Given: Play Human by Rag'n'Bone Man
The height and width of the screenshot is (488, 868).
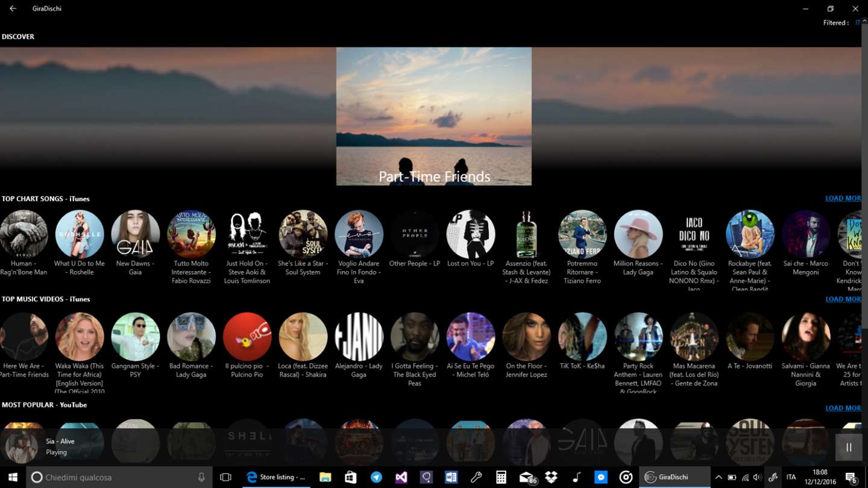Looking at the screenshot, I should tap(24, 234).
